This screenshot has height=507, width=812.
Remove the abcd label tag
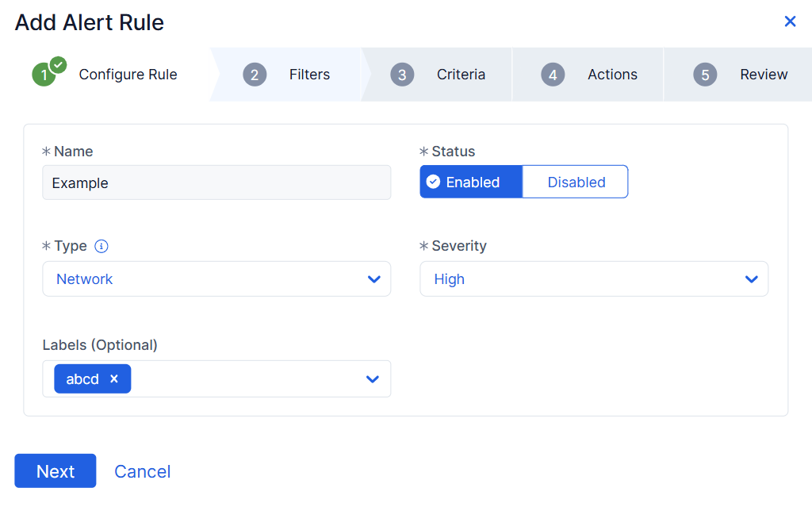[x=114, y=379]
